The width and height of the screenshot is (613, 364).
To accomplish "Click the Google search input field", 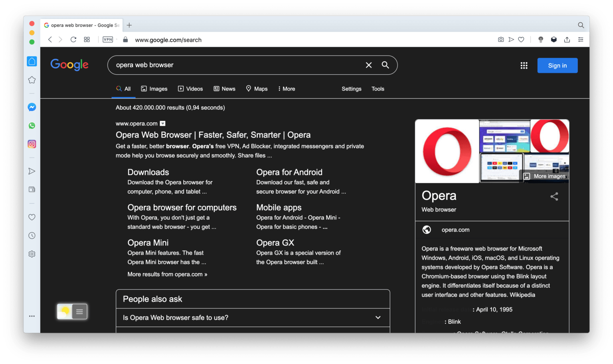I will click(x=235, y=65).
